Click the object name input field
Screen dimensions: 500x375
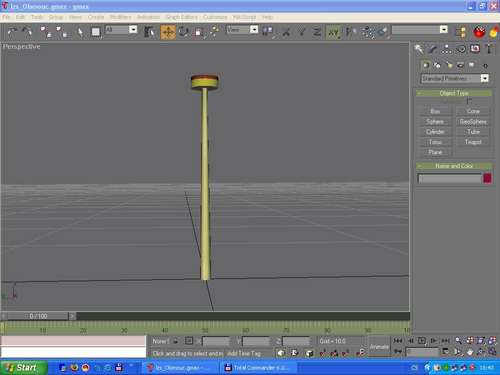coord(450,179)
